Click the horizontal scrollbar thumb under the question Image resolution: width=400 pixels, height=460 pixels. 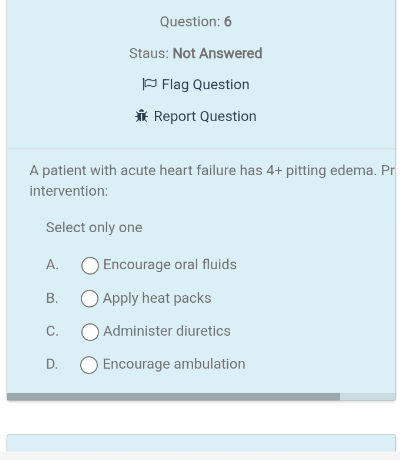[x=173, y=397]
